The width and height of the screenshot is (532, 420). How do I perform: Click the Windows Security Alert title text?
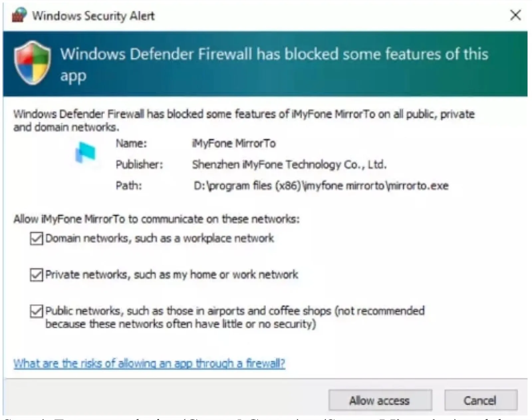click(x=93, y=16)
